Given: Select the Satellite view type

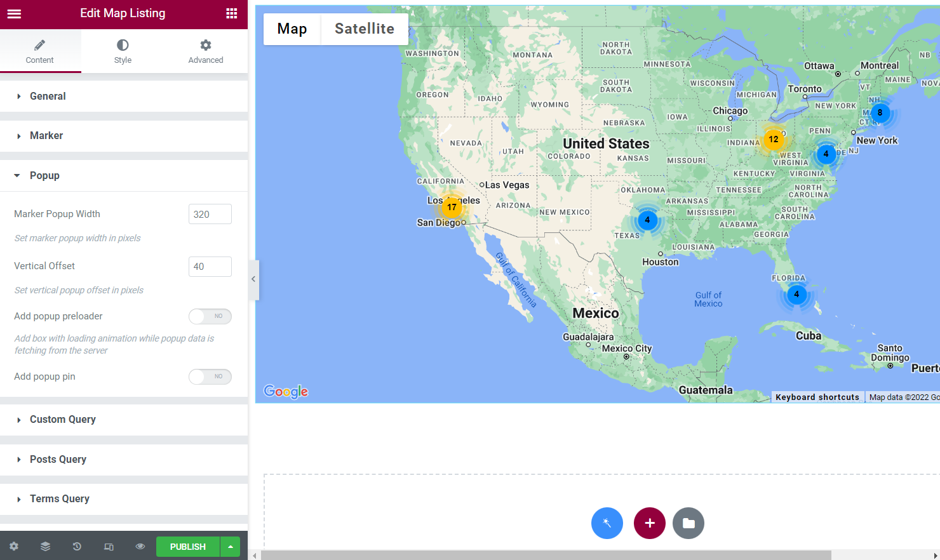Looking at the screenshot, I should (365, 29).
